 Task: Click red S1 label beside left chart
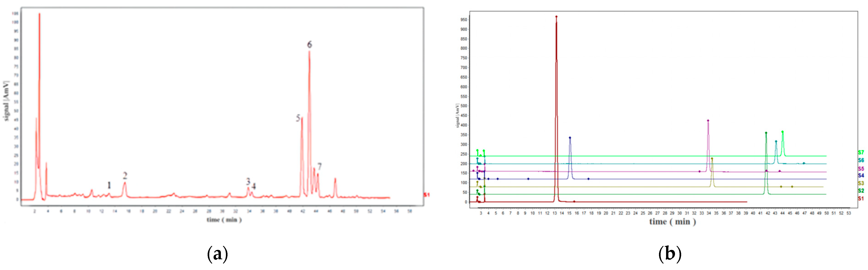pos(427,195)
